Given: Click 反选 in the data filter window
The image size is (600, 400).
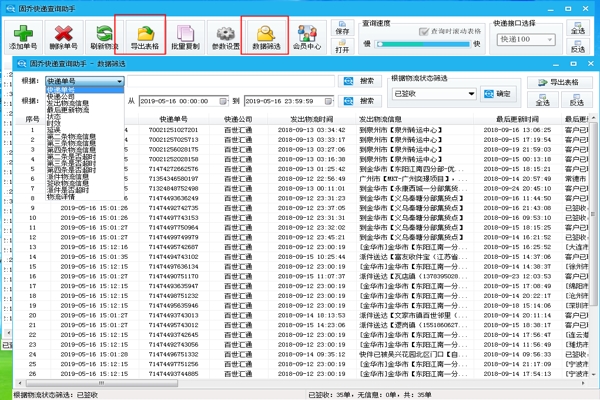Looking at the screenshot, I should click(x=577, y=100).
